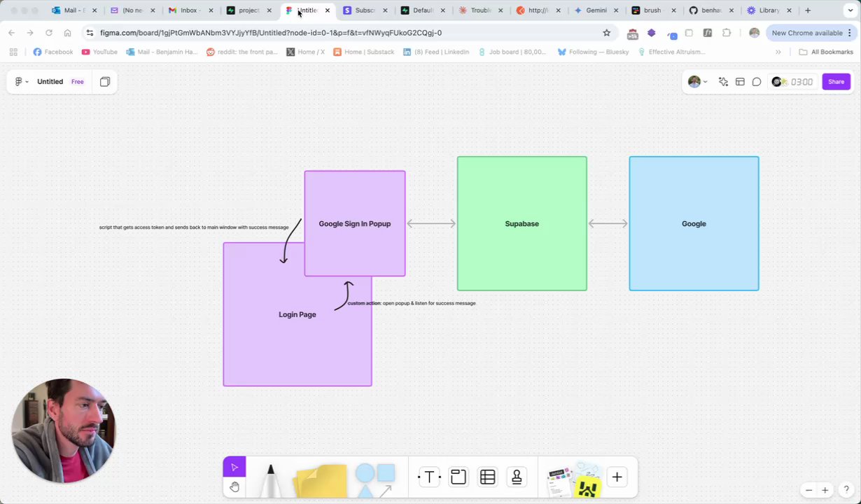Screen dimensions: 861x504
Task: Open the Chrome extensions puzzle icon
Action: (727, 33)
